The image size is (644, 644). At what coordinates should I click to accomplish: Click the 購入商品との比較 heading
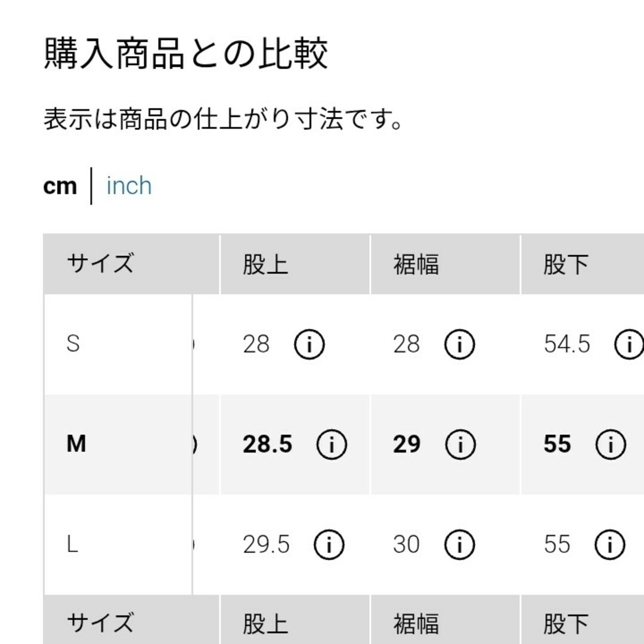[185, 54]
